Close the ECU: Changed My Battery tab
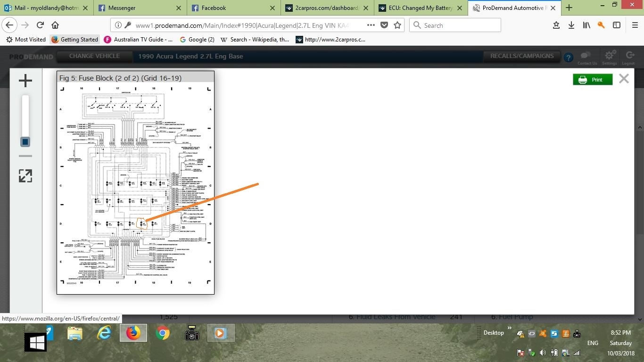The height and width of the screenshot is (362, 644). [460, 8]
